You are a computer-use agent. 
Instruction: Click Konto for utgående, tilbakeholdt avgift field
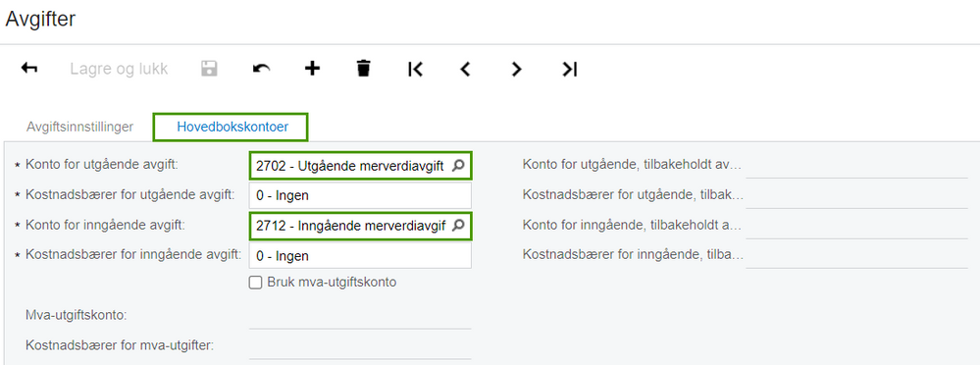[x=856, y=166]
